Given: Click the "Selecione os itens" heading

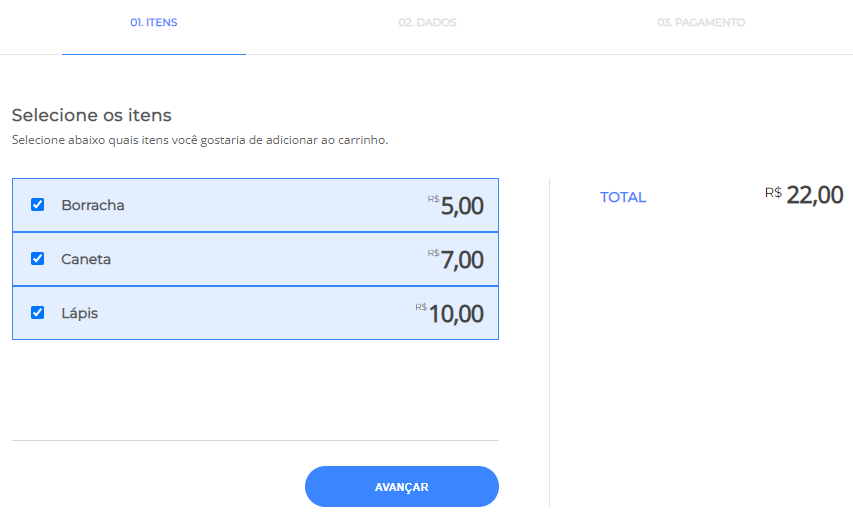Looking at the screenshot, I should click(92, 115).
